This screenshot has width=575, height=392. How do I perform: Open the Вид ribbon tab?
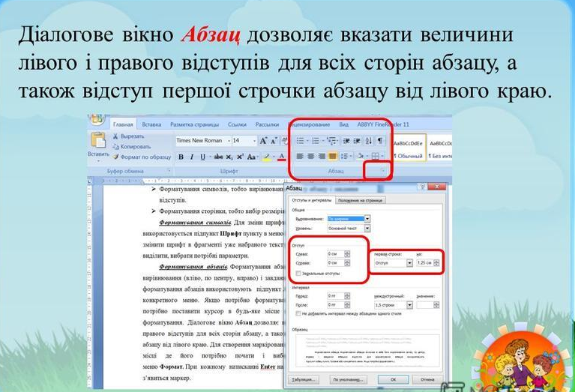click(x=343, y=124)
